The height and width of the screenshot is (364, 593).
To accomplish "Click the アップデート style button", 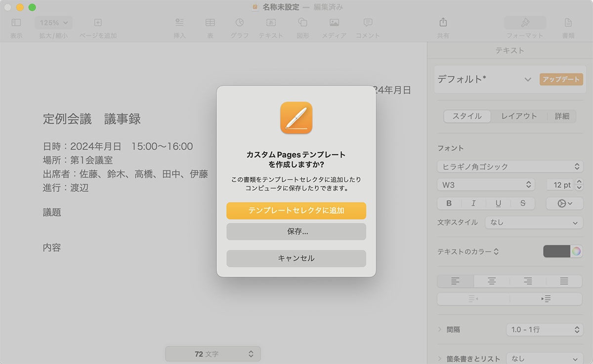I will coord(561,80).
